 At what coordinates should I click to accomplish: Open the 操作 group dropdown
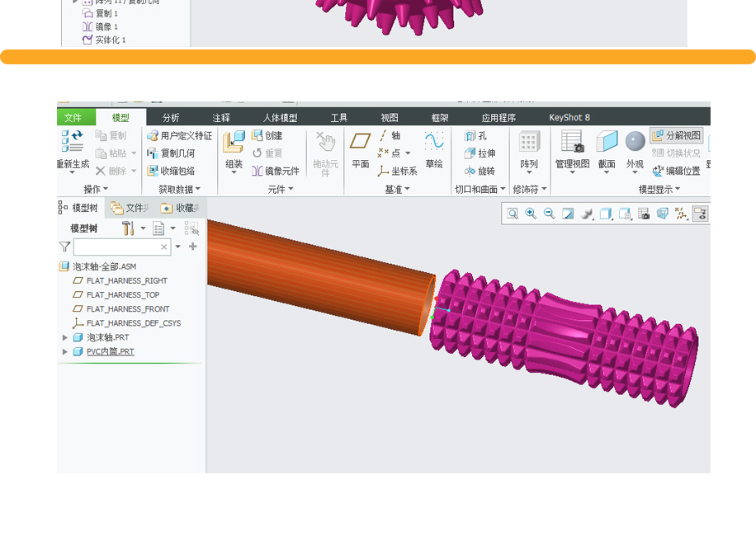[x=96, y=190]
